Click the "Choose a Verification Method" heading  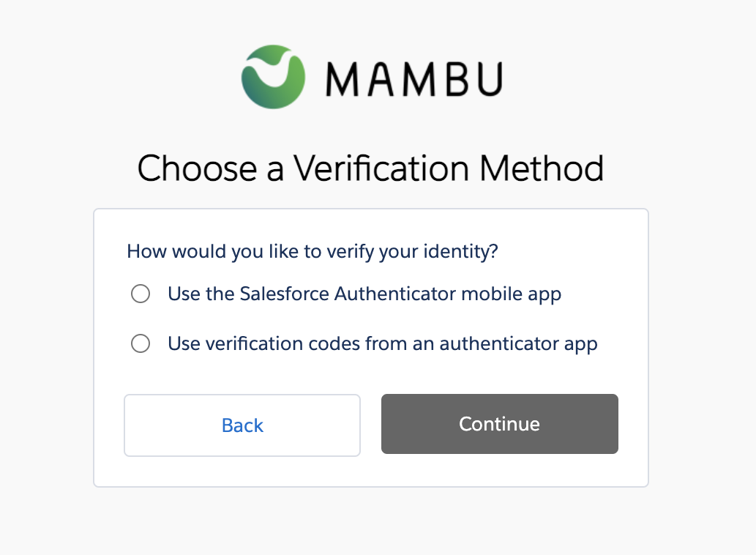click(370, 168)
